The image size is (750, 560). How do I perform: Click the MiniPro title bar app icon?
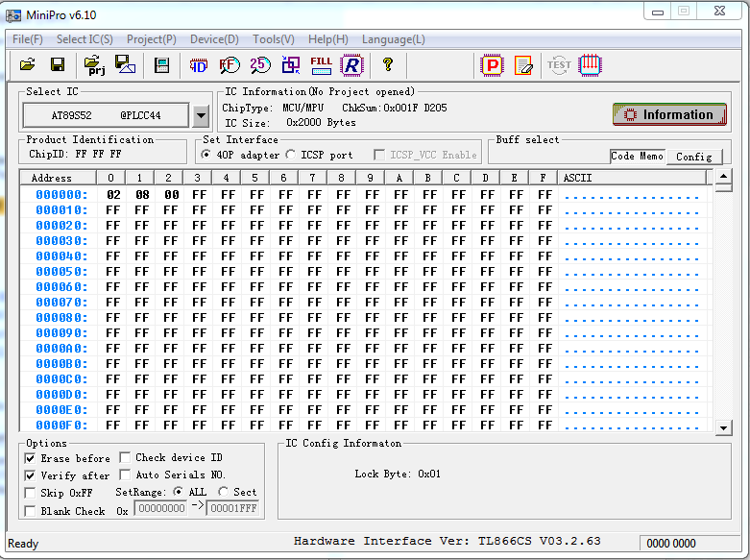12,15
